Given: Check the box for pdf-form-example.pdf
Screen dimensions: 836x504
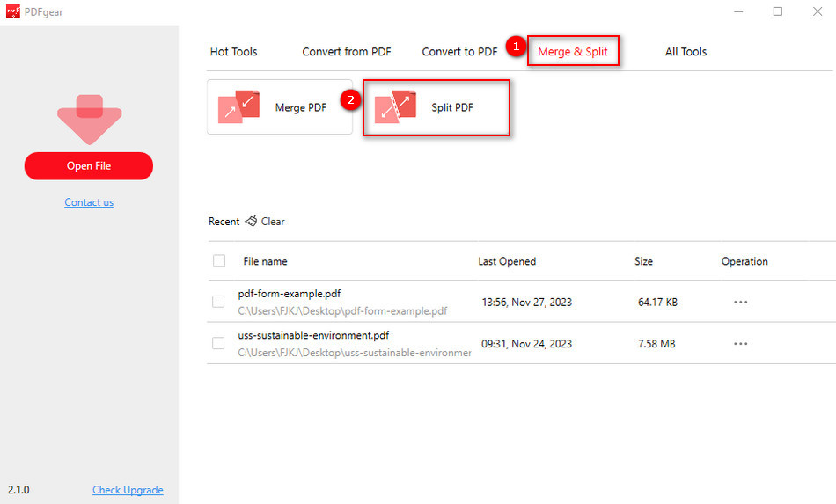Looking at the screenshot, I should coord(218,302).
